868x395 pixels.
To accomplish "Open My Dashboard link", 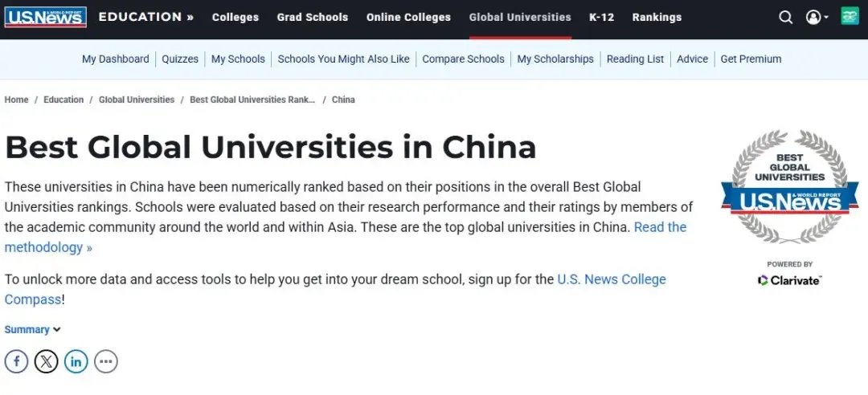I will (x=116, y=59).
